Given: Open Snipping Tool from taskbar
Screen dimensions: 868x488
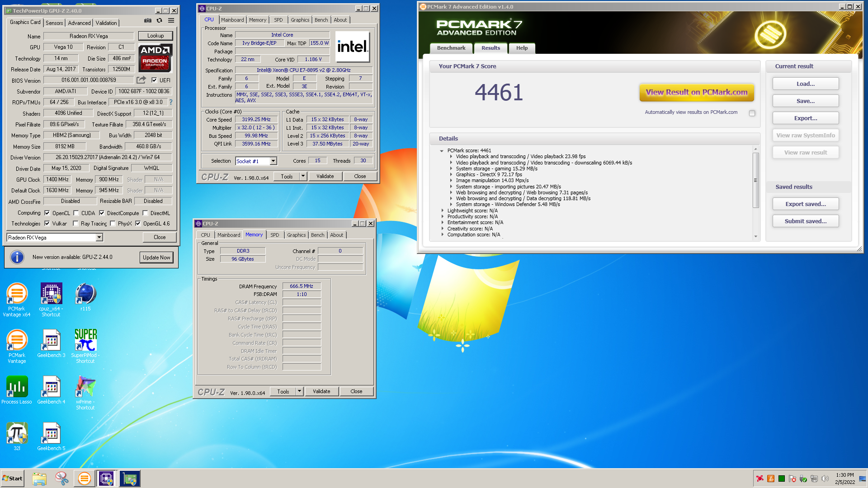Looking at the screenshot, I should pos(61,479).
